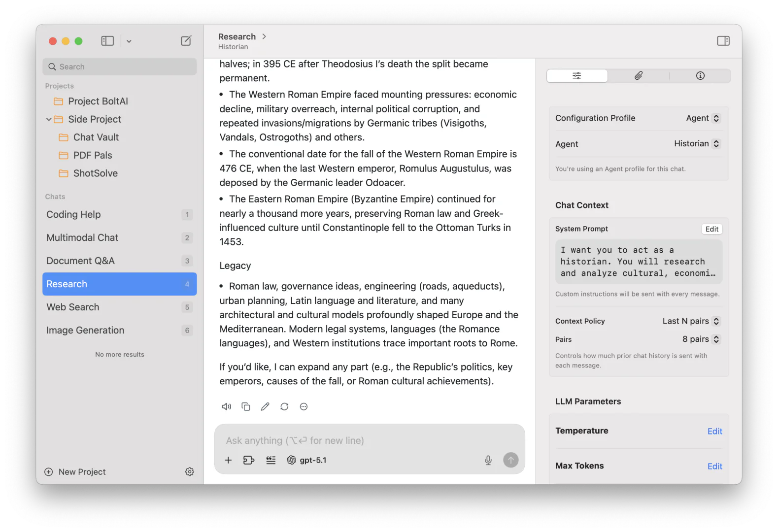Open settings with the gear icon

pyautogui.click(x=190, y=472)
